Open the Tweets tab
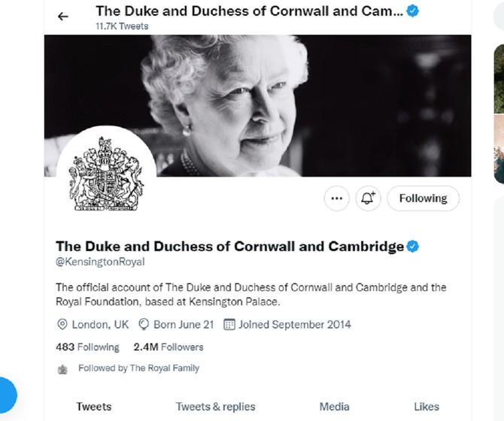The width and height of the screenshot is (504, 421). click(94, 407)
